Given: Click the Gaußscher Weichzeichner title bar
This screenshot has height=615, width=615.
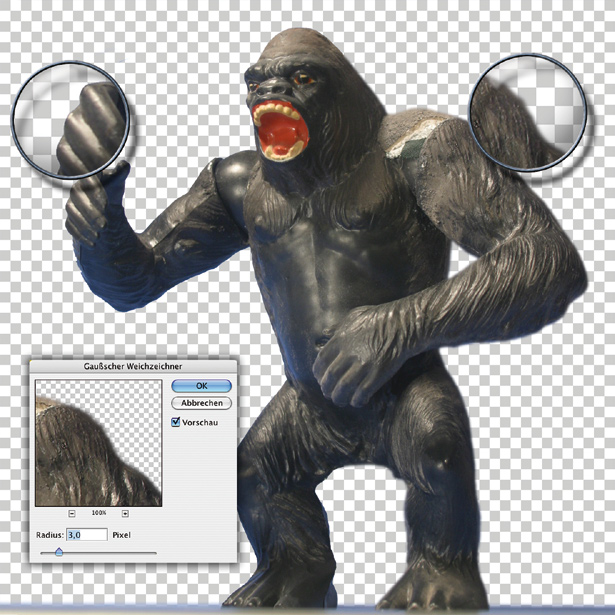Looking at the screenshot, I should pos(133,366).
